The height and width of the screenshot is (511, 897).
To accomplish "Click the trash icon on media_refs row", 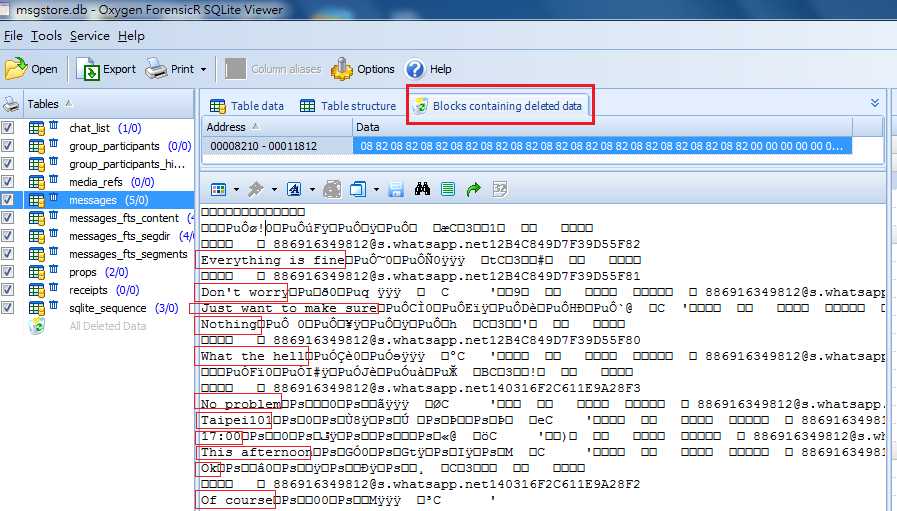I will [x=53, y=179].
